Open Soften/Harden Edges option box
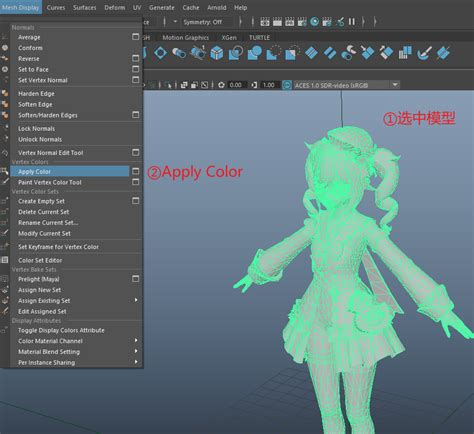 (x=136, y=115)
